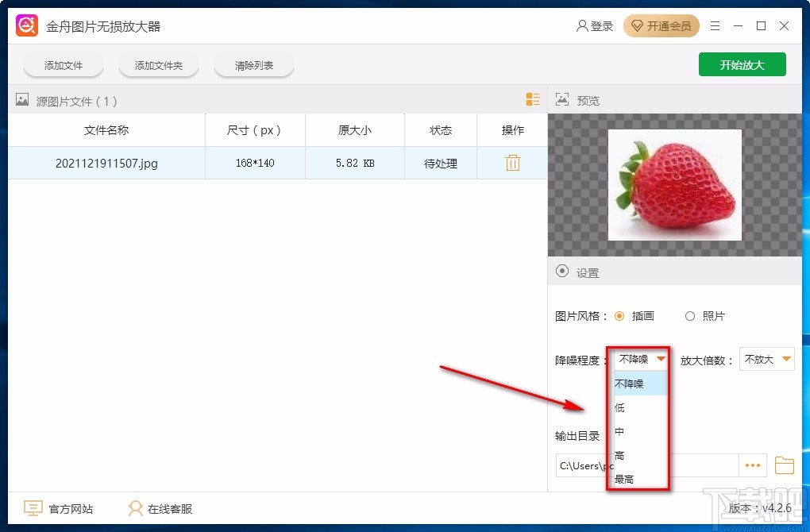Viewport: 810px width, 532px height.
Task: Delete the file using the trash icon
Action: click(x=512, y=162)
